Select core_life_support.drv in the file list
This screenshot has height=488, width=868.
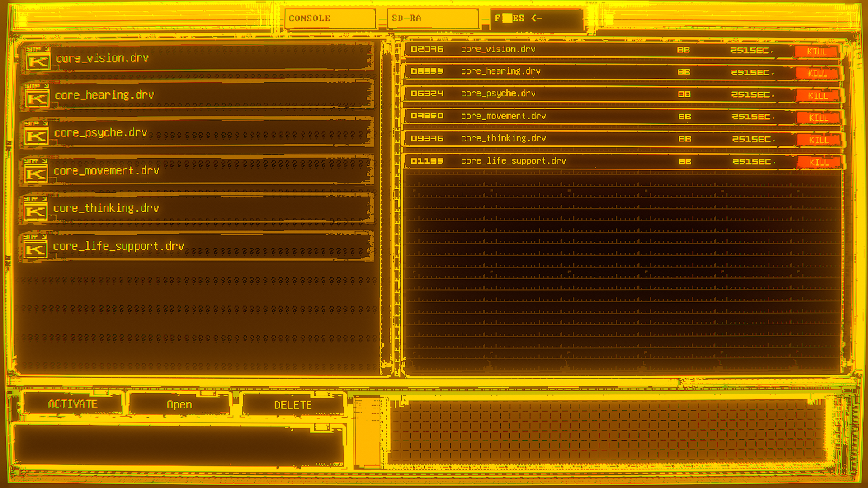[195, 246]
